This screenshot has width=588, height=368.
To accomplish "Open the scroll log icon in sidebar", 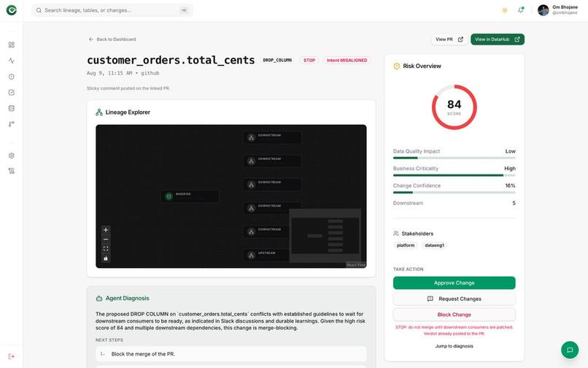I will point(12,171).
